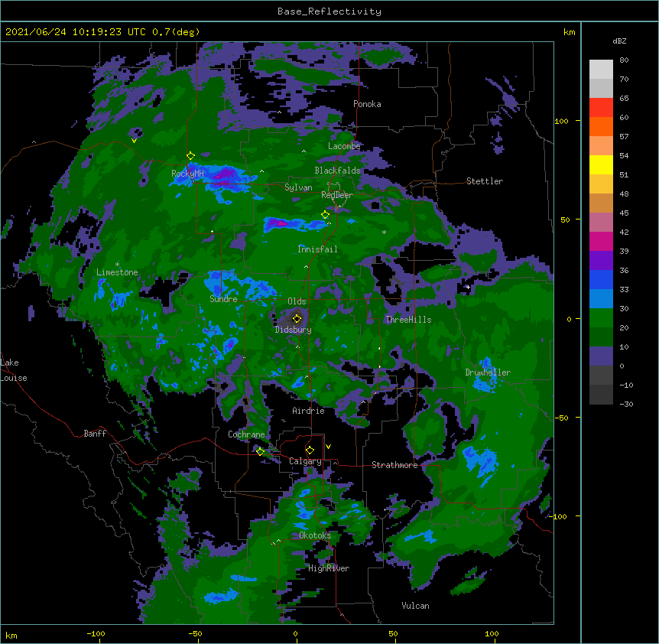659x644 pixels.
Task: Click the Vulcan label
Action: pos(415,606)
